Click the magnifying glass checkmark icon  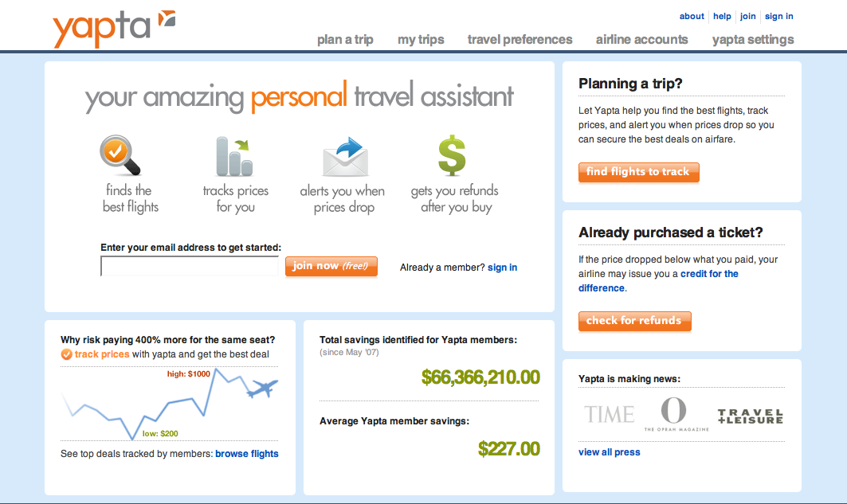tap(120, 154)
